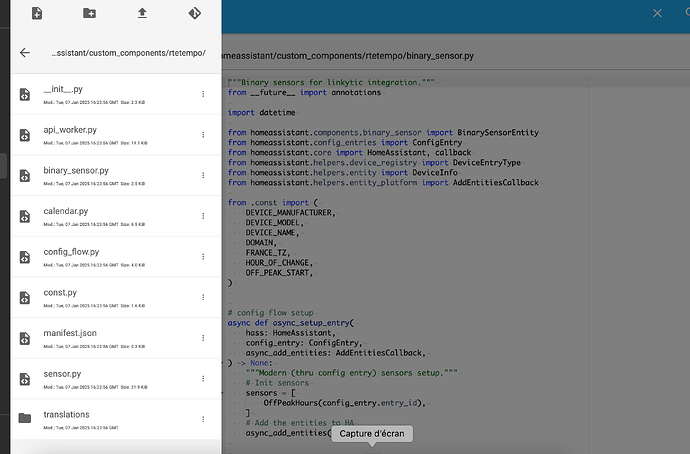The image size is (690, 454).
Task: Open the options menu for binary_sensor.py
Action: tap(203, 175)
